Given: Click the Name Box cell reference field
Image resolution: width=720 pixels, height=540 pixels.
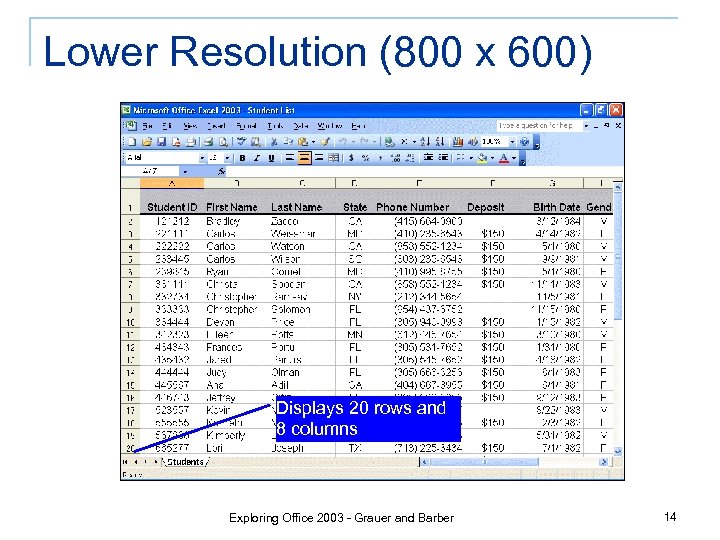Looking at the screenshot, I should tap(152, 171).
